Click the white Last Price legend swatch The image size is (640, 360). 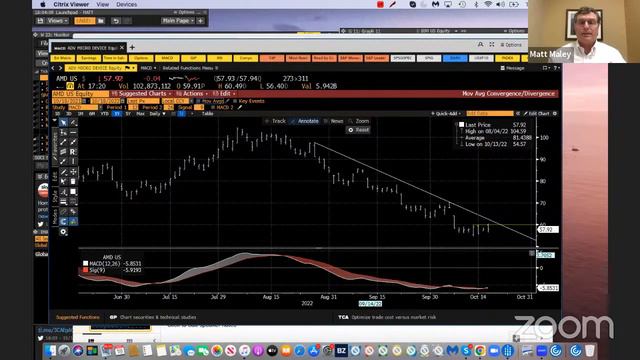click(461, 125)
